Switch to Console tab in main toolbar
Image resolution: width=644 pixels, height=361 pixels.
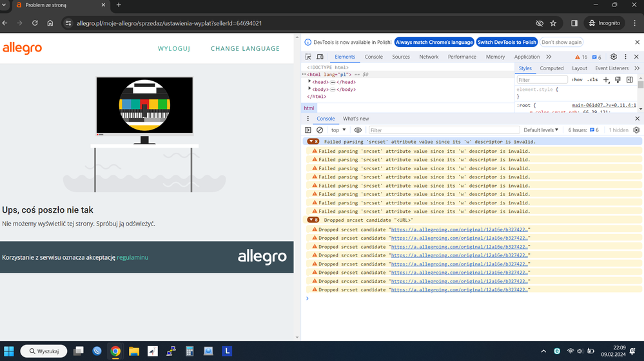click(x=373, y=57)
